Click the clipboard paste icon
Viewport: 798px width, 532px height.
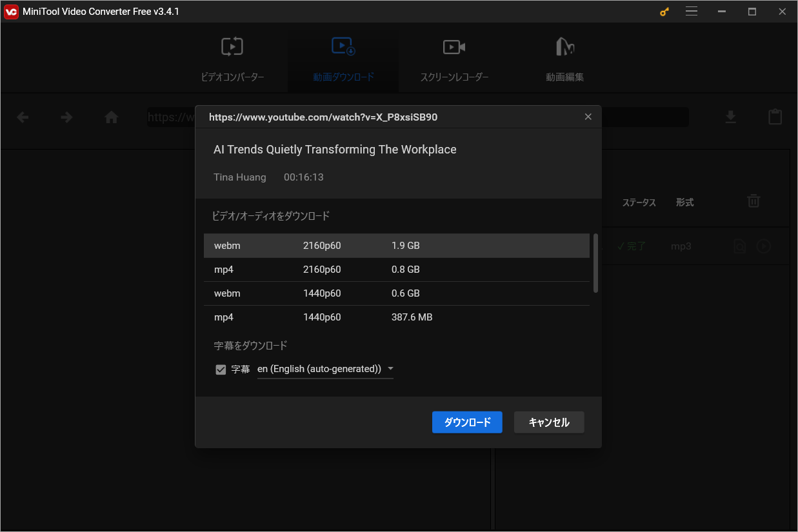point(775,117)
